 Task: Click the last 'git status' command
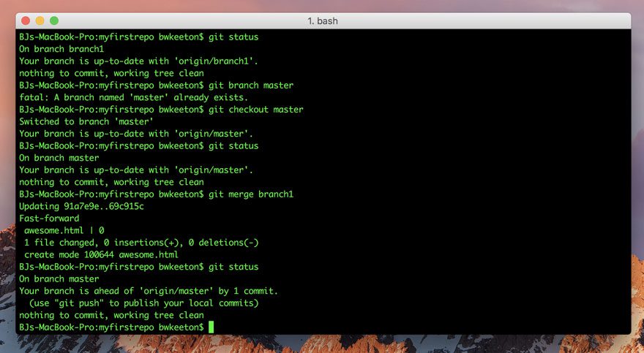point(233,267)
